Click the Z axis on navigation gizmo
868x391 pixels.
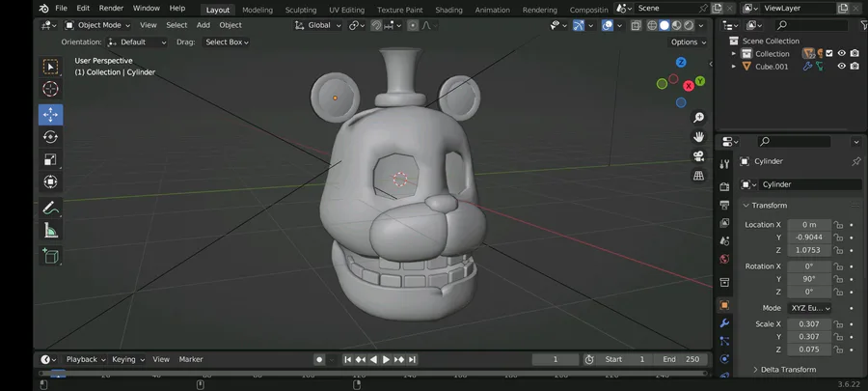point(681,62)
